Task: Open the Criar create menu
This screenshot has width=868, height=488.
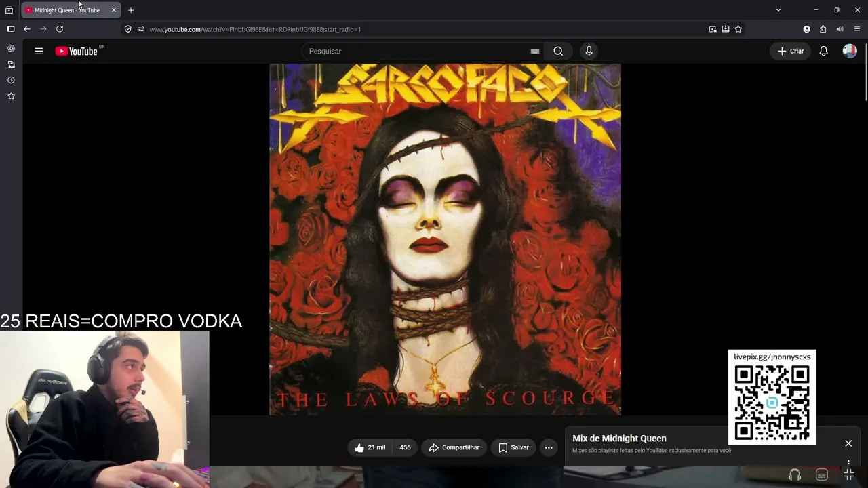Action: (x=791, y=51)
